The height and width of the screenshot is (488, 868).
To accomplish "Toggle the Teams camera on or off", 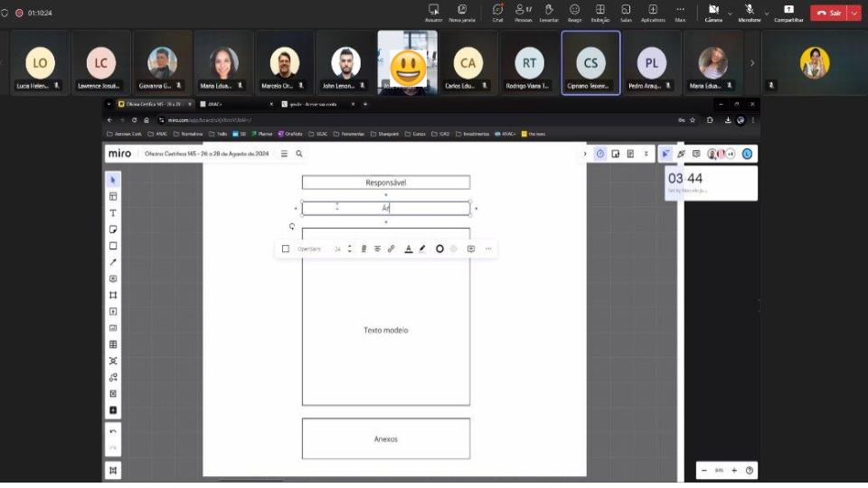I will coord(713,12).
